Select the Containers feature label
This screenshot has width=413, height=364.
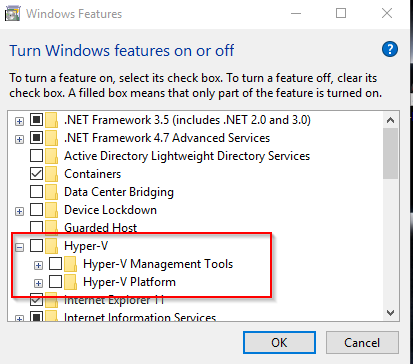[x=92, y=174]
